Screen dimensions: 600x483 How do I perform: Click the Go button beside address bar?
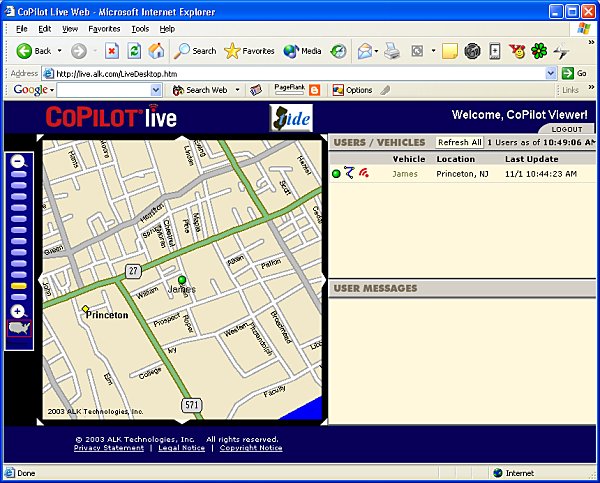tap(574, 73)
